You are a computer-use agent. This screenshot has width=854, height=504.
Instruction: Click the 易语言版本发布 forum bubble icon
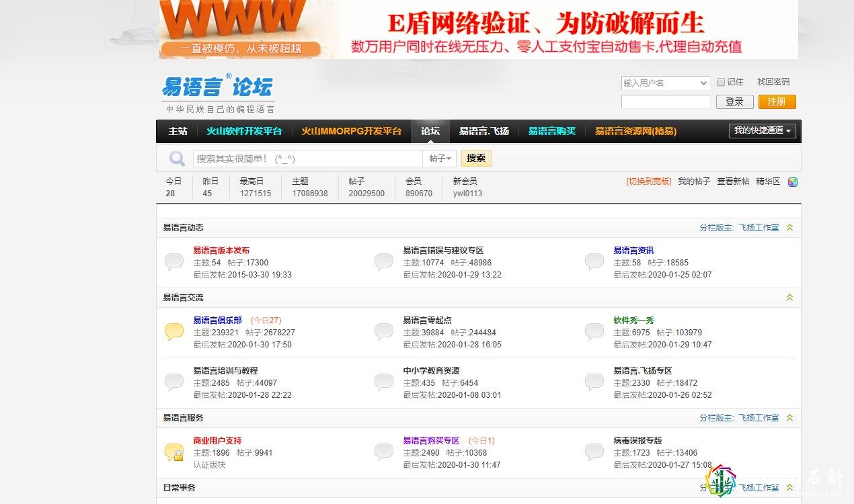click(x=174, y=261)
